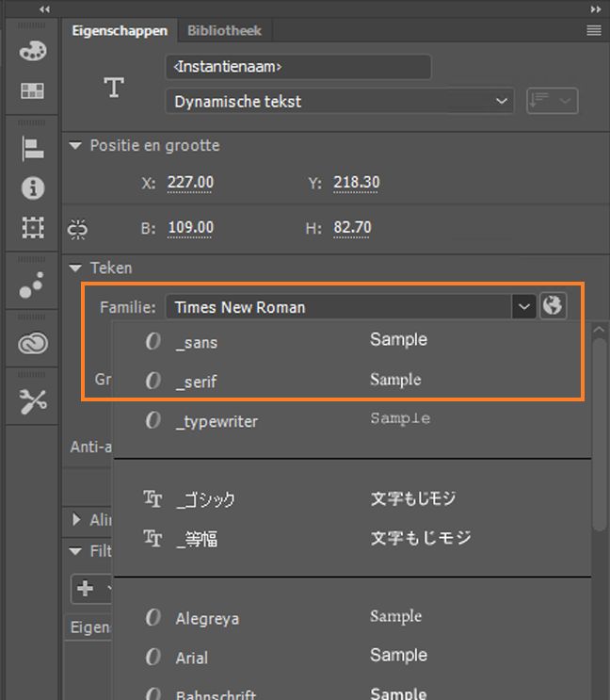Select the _sans font
Viewport: 610px width, 700px height.
[x=352, y=342]
